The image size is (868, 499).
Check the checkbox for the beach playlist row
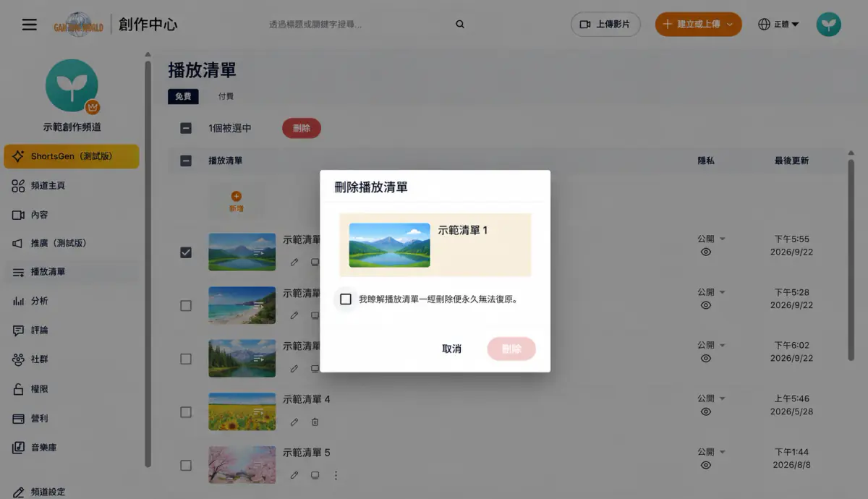point(186,306)
